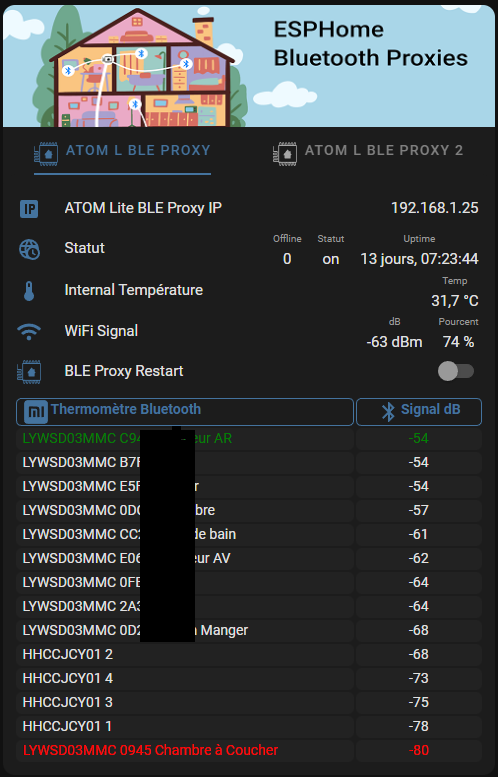Switch to the ATOM L BLE PROXY 2 tab
Viewport: 498px width, 777px height.
pos(368,153)
